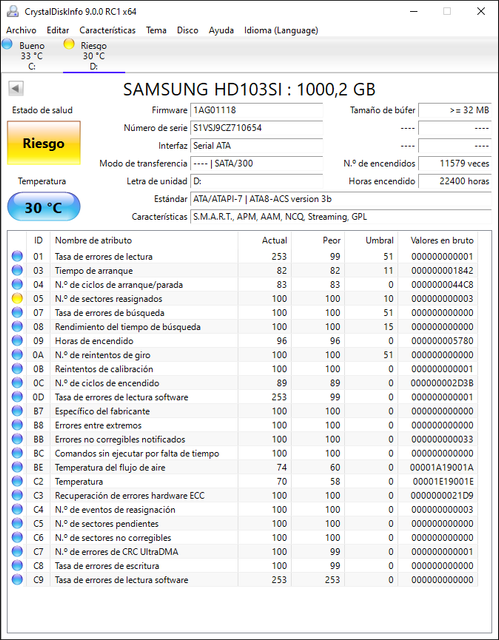This screenshot has height=640, width=499.
Task: Click the Valores en bruto column header
Action: point(438,240)
